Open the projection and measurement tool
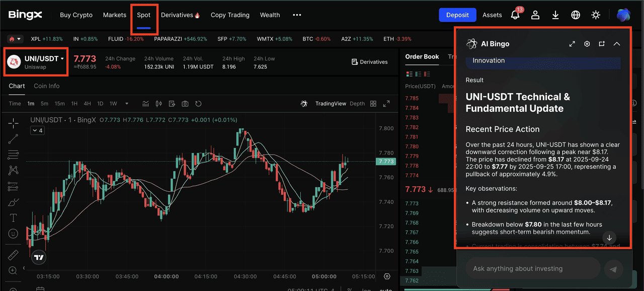Viewport: 644px width, 291px height. [x=14, y=187]
